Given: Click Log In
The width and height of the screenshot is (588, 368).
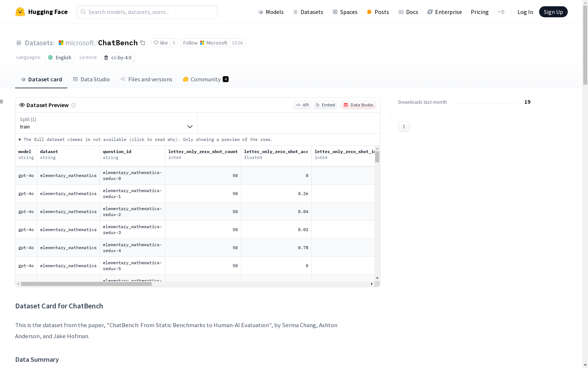Looking at the screenshot, I should point(525,12).
